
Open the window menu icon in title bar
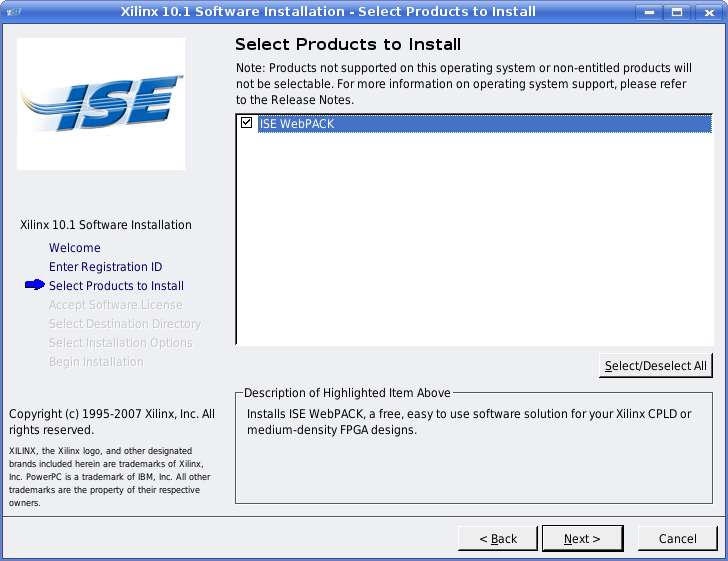pos(14,12)
